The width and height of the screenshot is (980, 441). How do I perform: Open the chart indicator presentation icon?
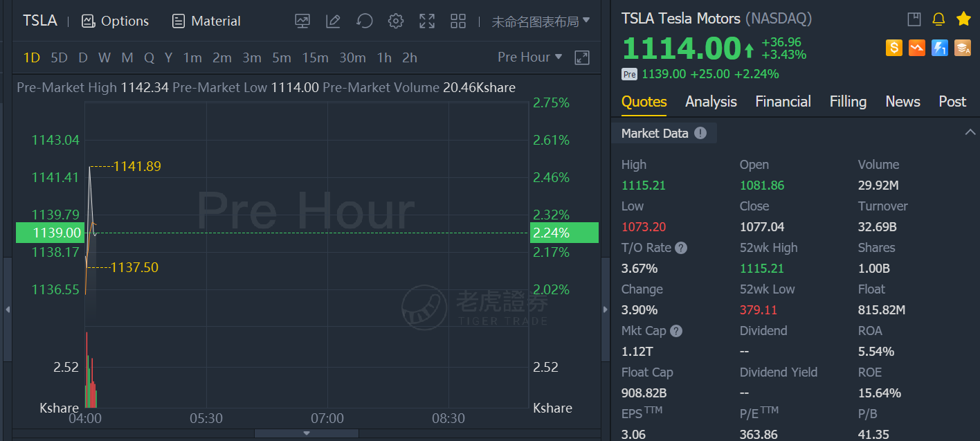tap(302, 21)
